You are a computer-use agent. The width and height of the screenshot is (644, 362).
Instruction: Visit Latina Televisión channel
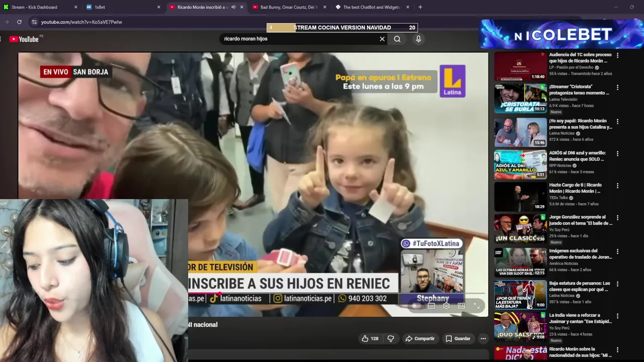tap(563, 99)
